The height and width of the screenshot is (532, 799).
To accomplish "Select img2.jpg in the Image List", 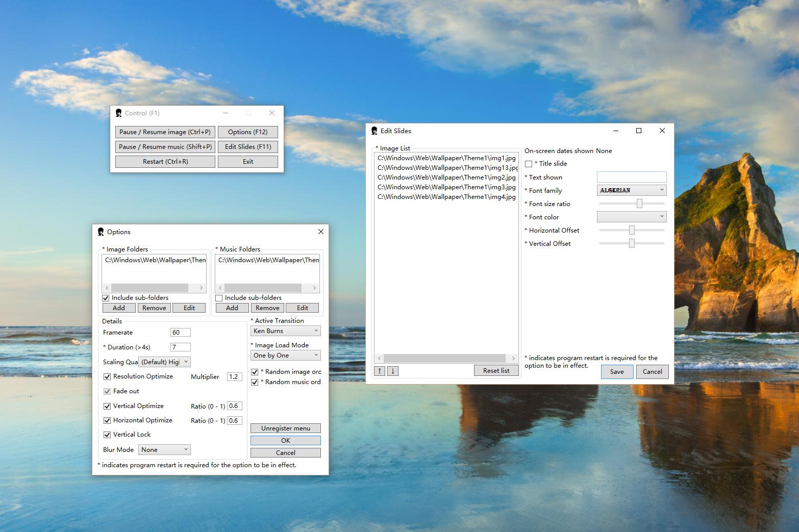I will [446, 178].
